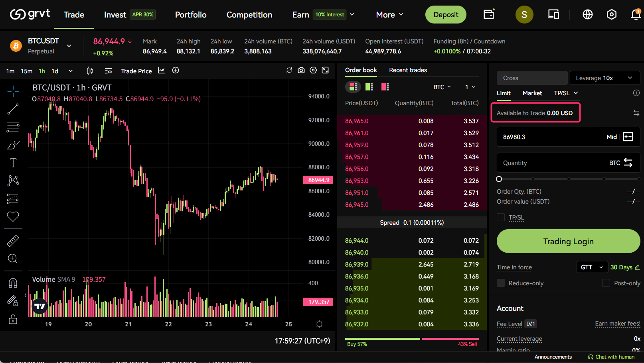Expand the chart to fullscreen
Screen dimensions: 644x363
(325, 71)
